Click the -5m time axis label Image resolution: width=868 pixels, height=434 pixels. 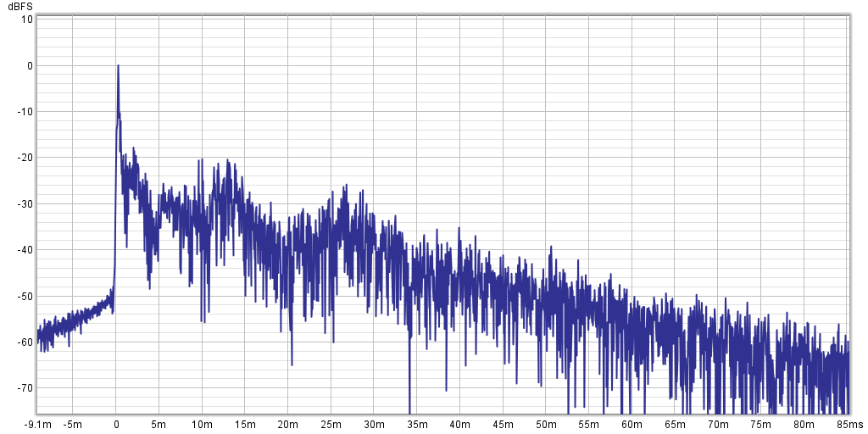click(x=73, y=426)
